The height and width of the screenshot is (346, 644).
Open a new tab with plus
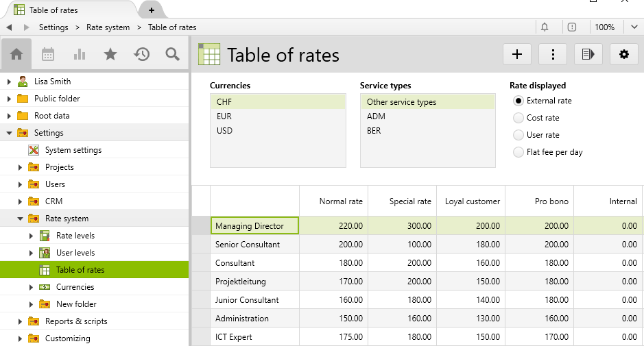[151, 10]
